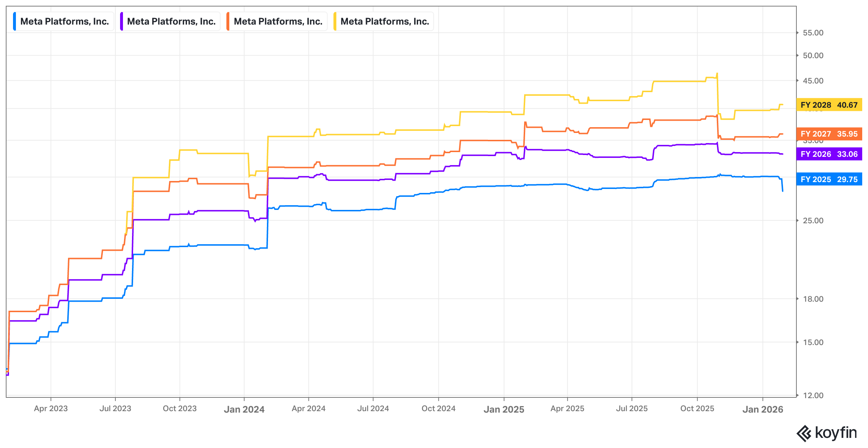Viewport: 868px width, 448px height.
Task: Click the Jan 2024 date axis label
Action: tap(244, 409)
